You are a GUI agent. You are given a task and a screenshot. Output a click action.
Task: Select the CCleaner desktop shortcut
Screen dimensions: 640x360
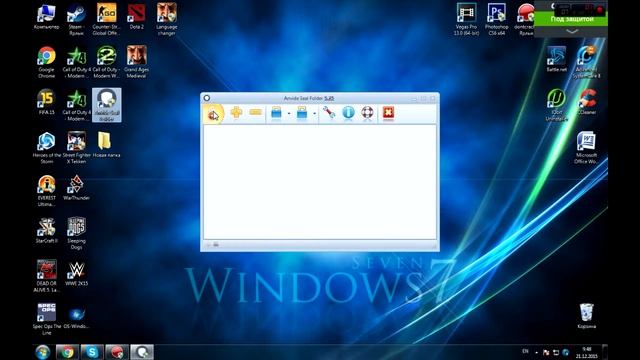coord(587,102)
